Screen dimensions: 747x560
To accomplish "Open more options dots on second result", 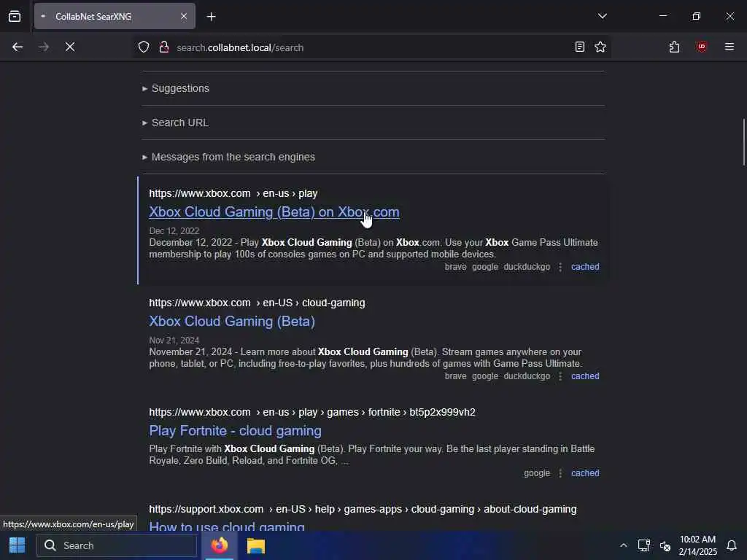I will coord(560,377).
